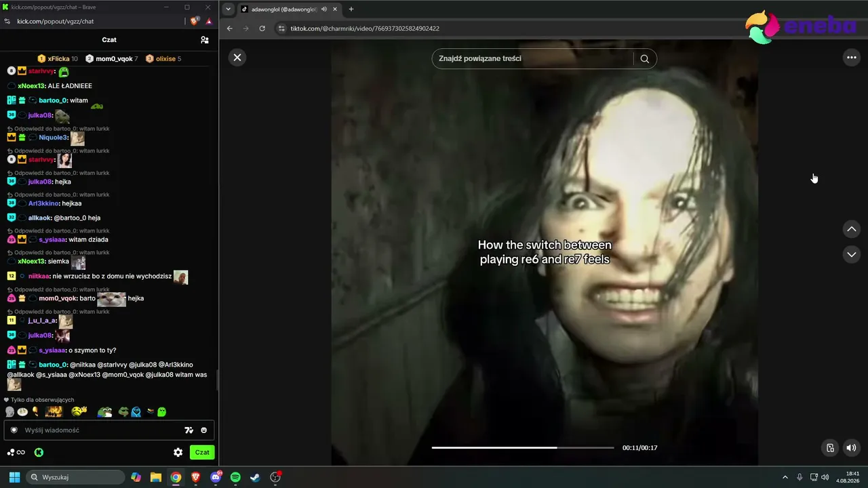Focus the 'Znajdź powiązane treści' search field
Screen dimensions: 868x488
[x=533, y=58]
